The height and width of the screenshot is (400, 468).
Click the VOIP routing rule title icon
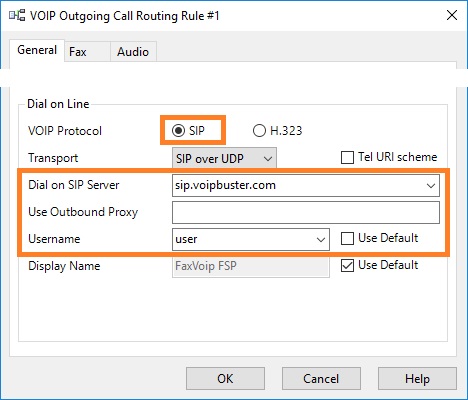[17, 15]
